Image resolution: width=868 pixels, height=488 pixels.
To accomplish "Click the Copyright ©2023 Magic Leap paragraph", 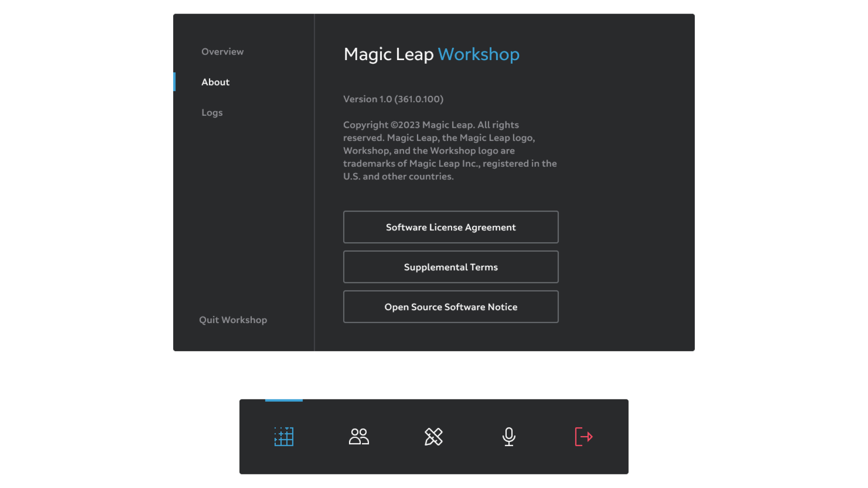I will coord(450,150).
